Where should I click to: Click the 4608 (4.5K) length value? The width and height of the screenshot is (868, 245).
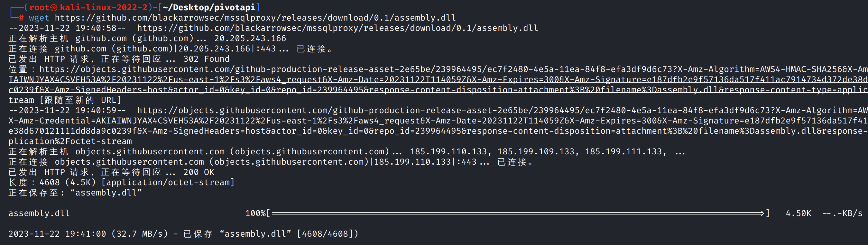[x=67, y=182]
